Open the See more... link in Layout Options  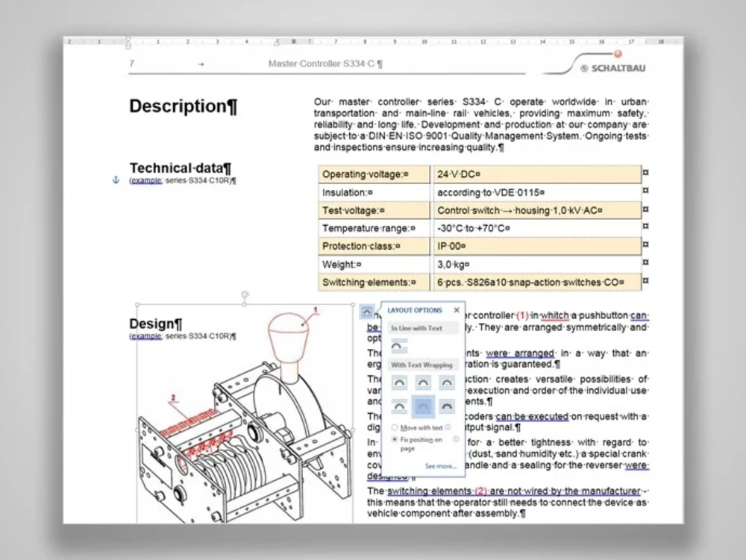(x=441, y=466)
